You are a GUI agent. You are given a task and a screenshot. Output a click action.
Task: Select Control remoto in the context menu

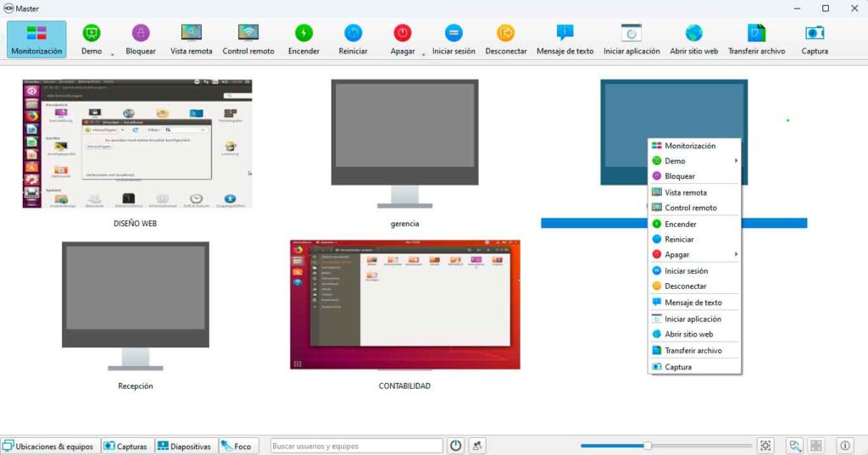pos(690,208)
